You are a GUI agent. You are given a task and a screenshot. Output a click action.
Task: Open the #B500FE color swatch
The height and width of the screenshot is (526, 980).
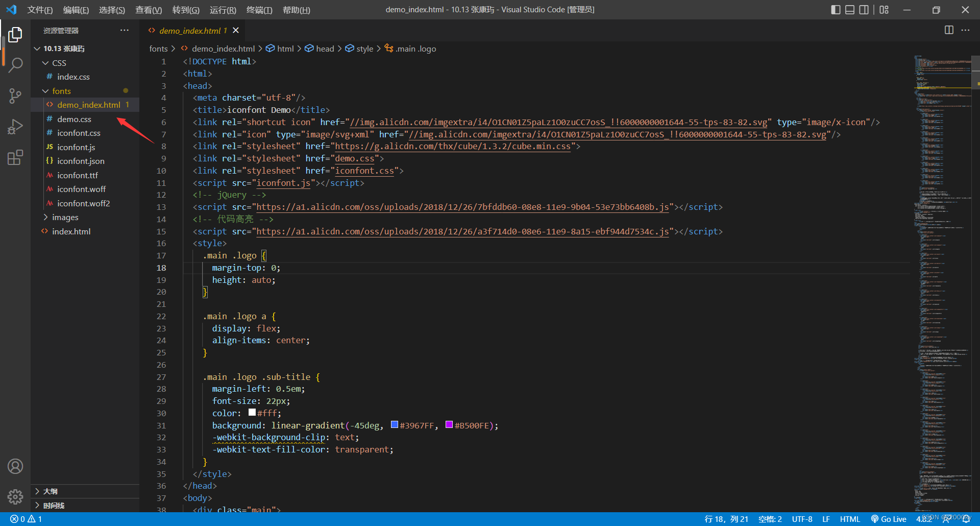click(449, 424)
